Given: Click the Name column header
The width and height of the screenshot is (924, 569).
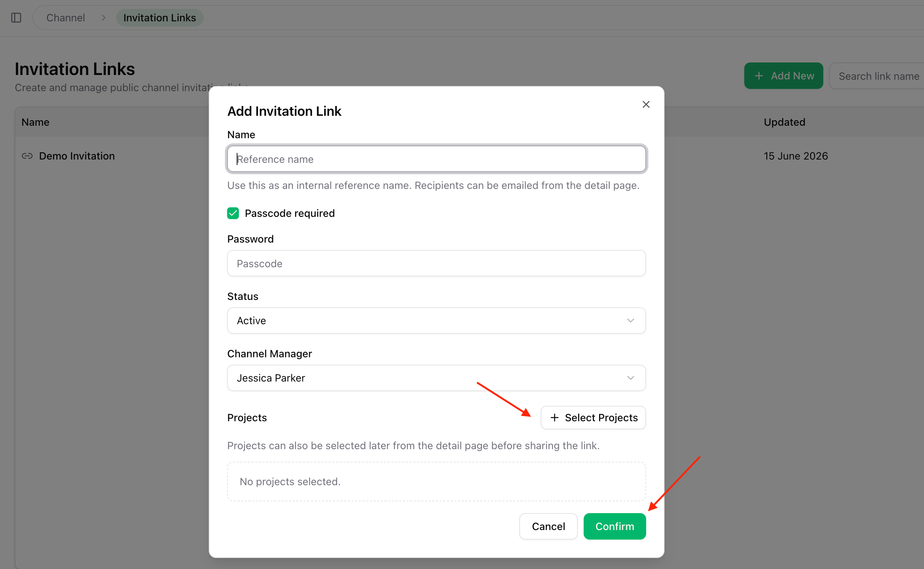Looking at the screenshot, I should click(35, 122).
